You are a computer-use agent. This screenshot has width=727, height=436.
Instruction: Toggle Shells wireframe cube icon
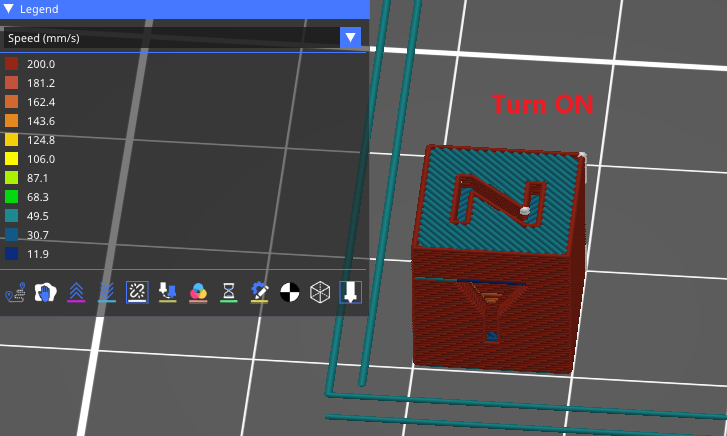coord(319,292)
